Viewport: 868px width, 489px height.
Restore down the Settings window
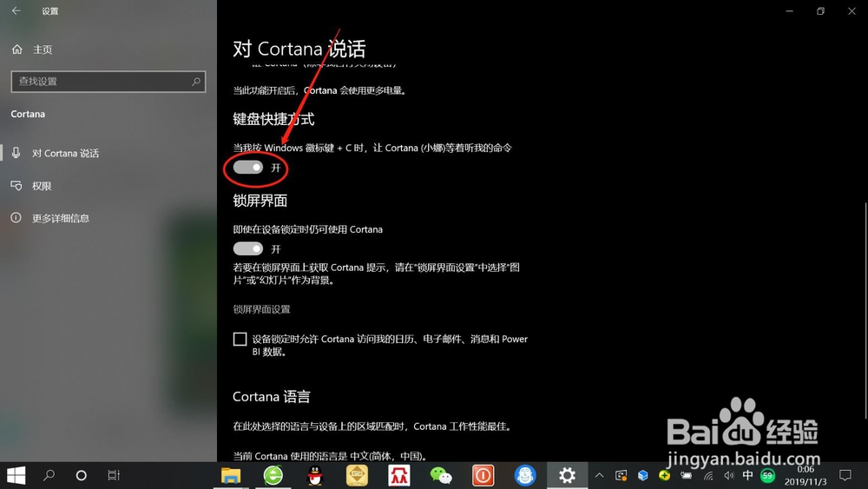point(820,10)
